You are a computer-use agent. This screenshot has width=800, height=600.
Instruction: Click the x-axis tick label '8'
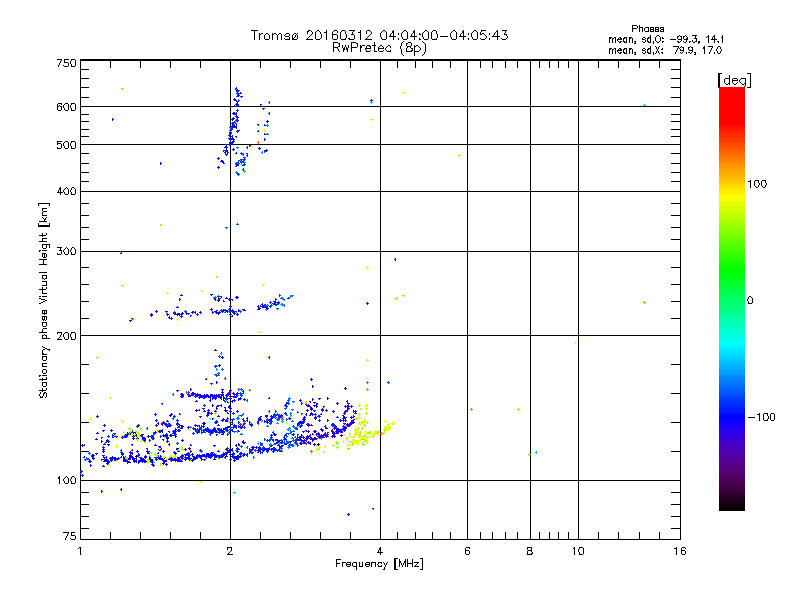(530, 551)
